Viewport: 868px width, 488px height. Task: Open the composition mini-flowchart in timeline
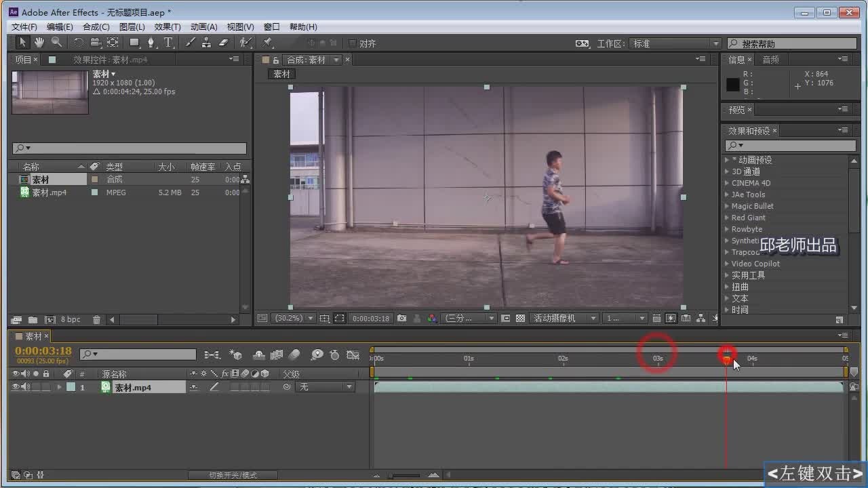click(212, 354)
